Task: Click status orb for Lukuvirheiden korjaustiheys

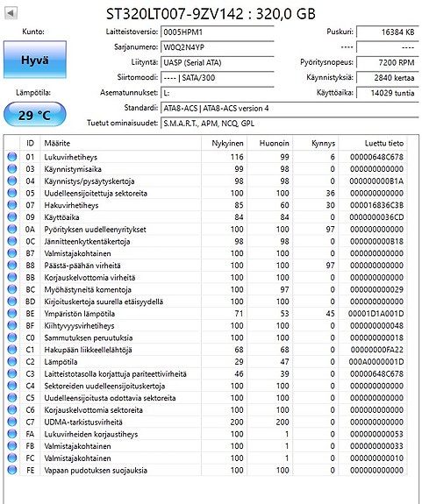Action: click(x=12, y=434)
